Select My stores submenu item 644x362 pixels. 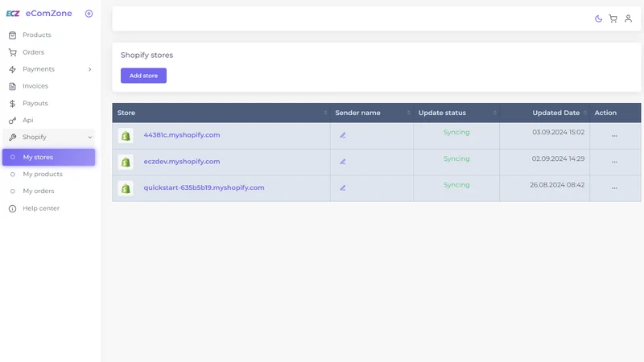(x=48, y=157)
